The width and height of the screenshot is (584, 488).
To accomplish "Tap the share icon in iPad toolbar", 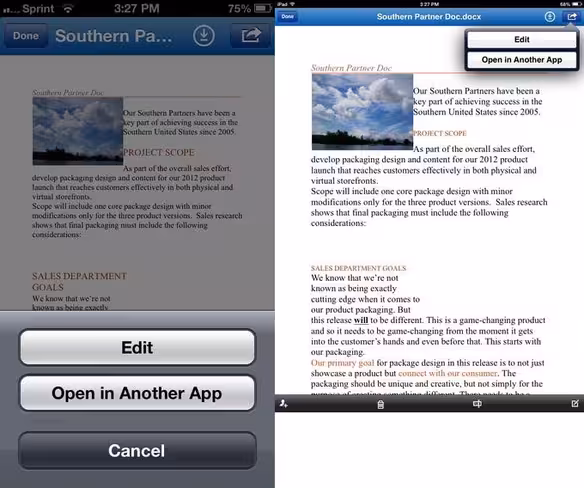I will tap(572, 17).
